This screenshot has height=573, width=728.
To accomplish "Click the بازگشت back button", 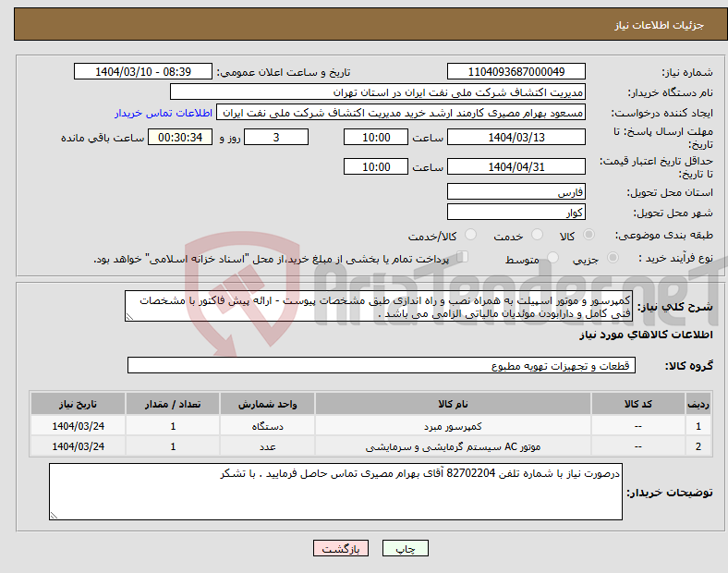I will [x=341, y=548].
